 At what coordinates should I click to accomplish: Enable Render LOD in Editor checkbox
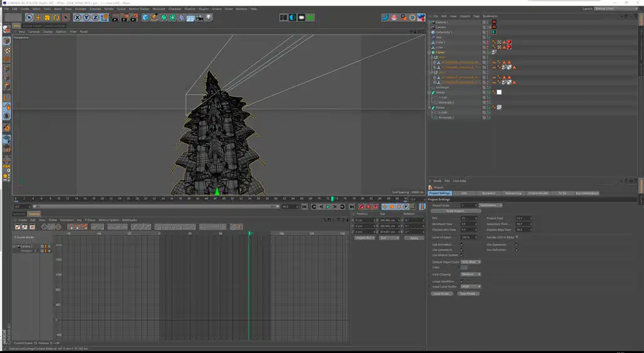point(517,237)
